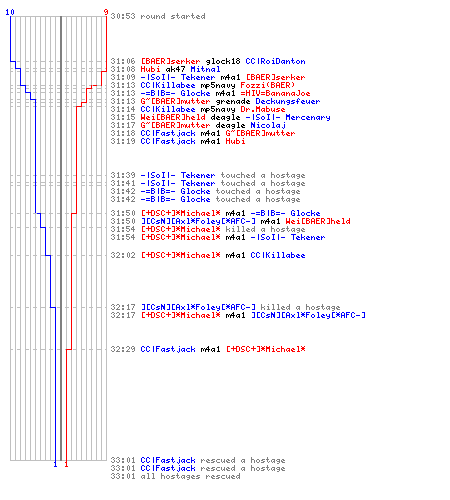Click the -|SoI|- Mercenary player name
Image resolution: width=450 pixels, height=500 pixels.
point(288,117)
